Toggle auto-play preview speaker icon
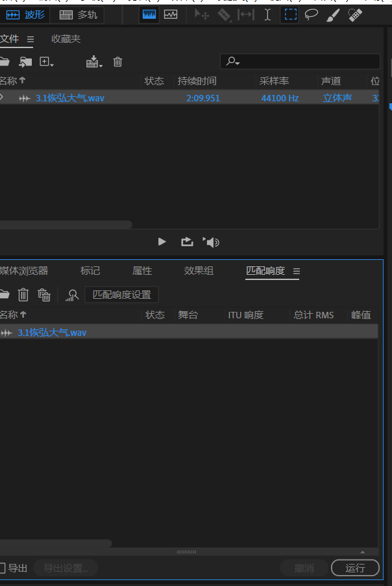Viewport: 392px width, 586px height. [x=211, y=242]
